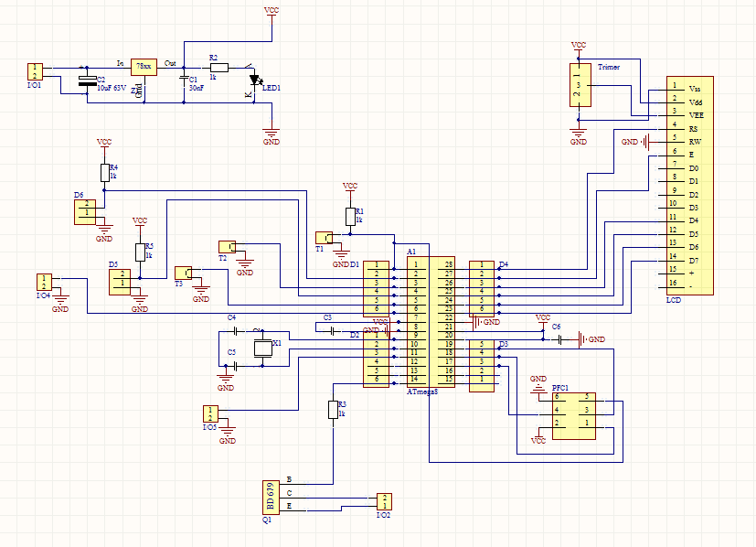The image size is (756, 547).
Task: Select the I/O2 output connector
Action: click(x=384, y=501)
